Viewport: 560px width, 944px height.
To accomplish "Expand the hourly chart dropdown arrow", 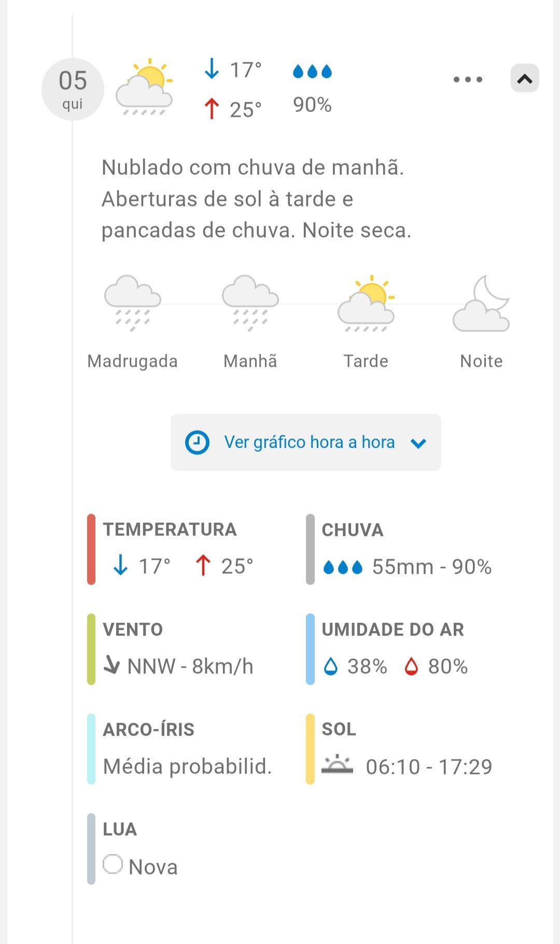I will 418,443.
